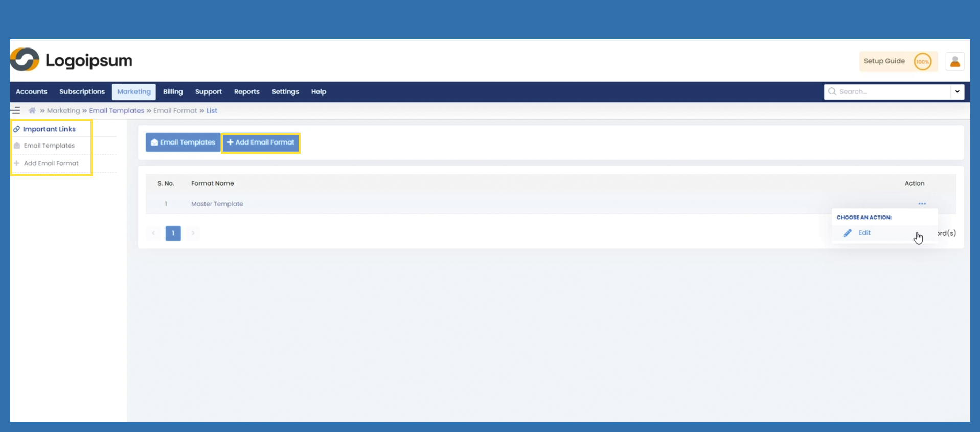Click the three-dots action icon for Master Template

922,204
